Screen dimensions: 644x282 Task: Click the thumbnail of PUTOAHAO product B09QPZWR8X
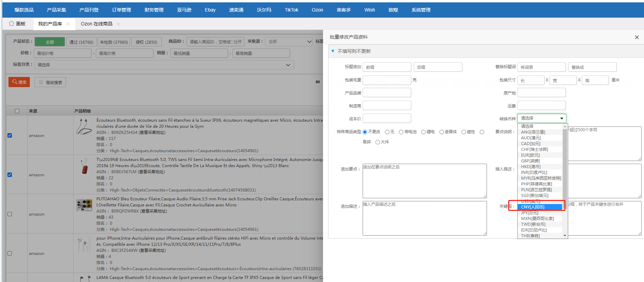(84, 205)
